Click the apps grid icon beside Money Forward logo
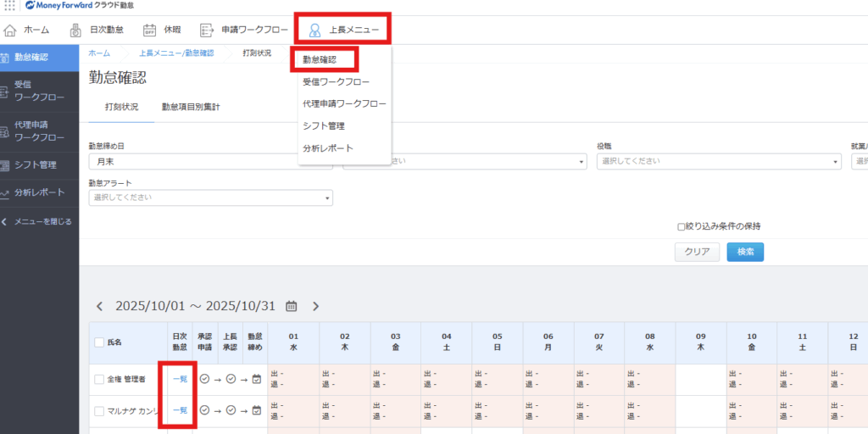Viewport: 868px width, 434px height. coord(9,6)
